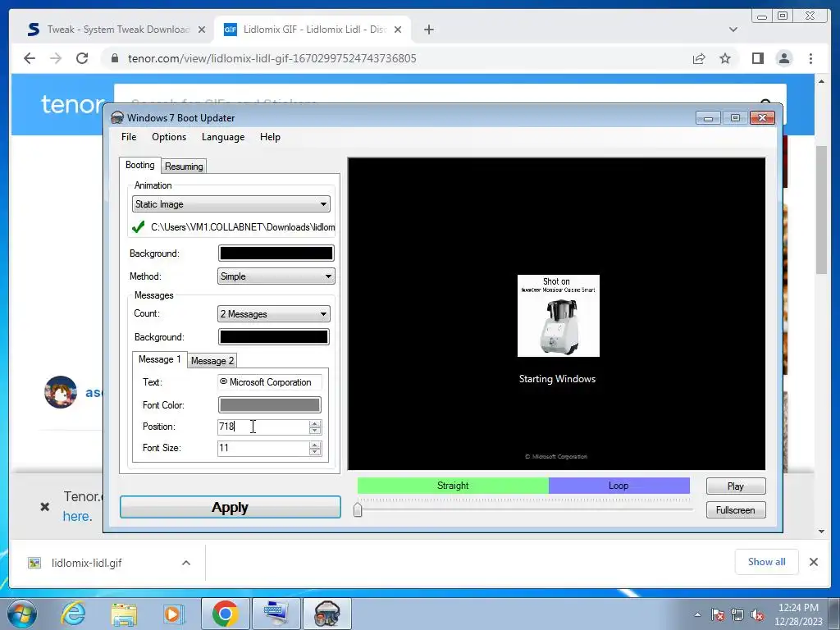Switch to the Message 2 tab
This screenshot has width=840, height=630.
pyautogui.click(x=212, y=361)
